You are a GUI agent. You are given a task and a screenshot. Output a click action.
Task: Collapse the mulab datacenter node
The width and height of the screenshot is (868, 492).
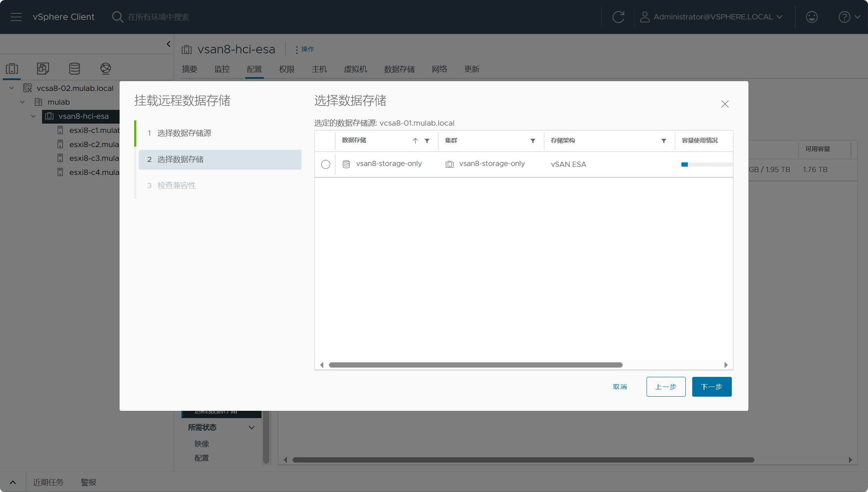23,102
